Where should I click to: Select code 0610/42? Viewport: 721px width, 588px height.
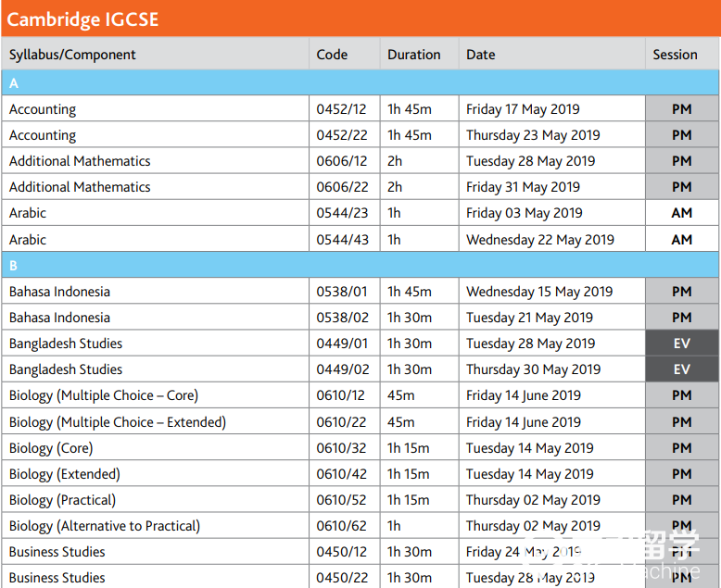pyautogui.click(x=341, y=474)
